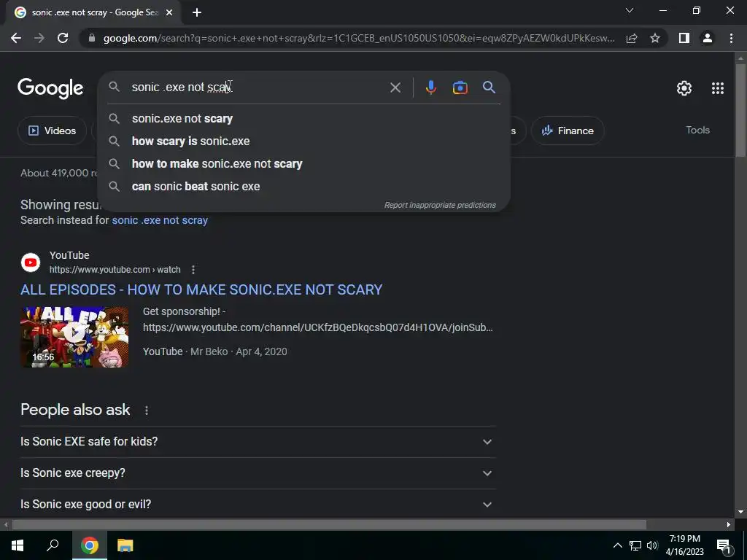The image size is (747, 560).
Task: Submit search with the blue magnifier icon
Action: click(489, 87)
